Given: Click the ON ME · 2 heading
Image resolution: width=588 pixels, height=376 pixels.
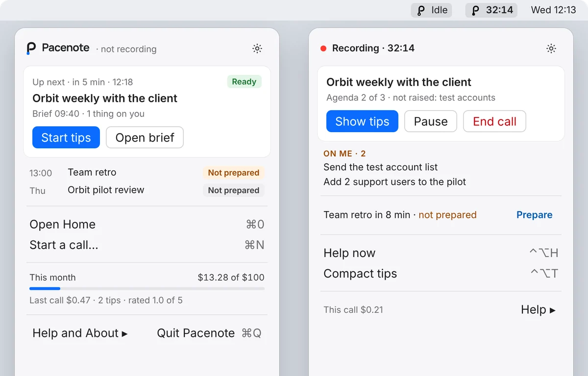Looking at the screenshot, I should pos(345,154).
